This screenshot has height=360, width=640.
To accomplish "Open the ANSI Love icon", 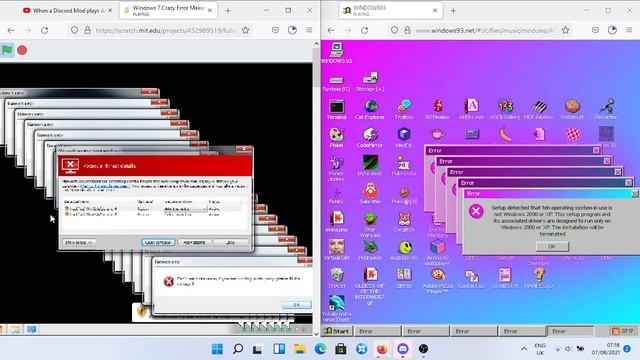I will point(471,109).
